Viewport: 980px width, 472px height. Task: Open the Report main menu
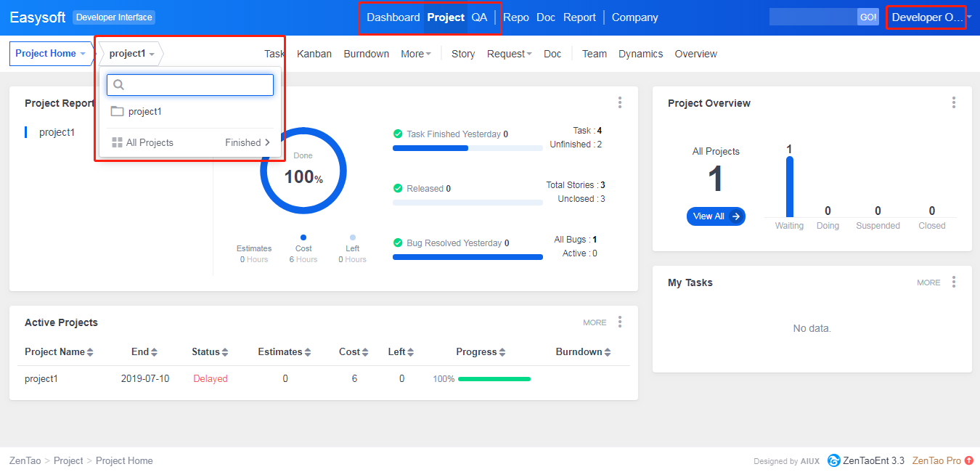pos(579,17)
